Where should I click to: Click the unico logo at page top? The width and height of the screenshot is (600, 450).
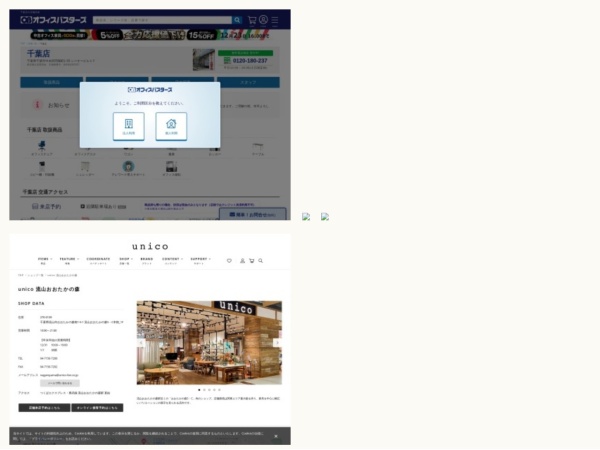(x=150, y=246)
